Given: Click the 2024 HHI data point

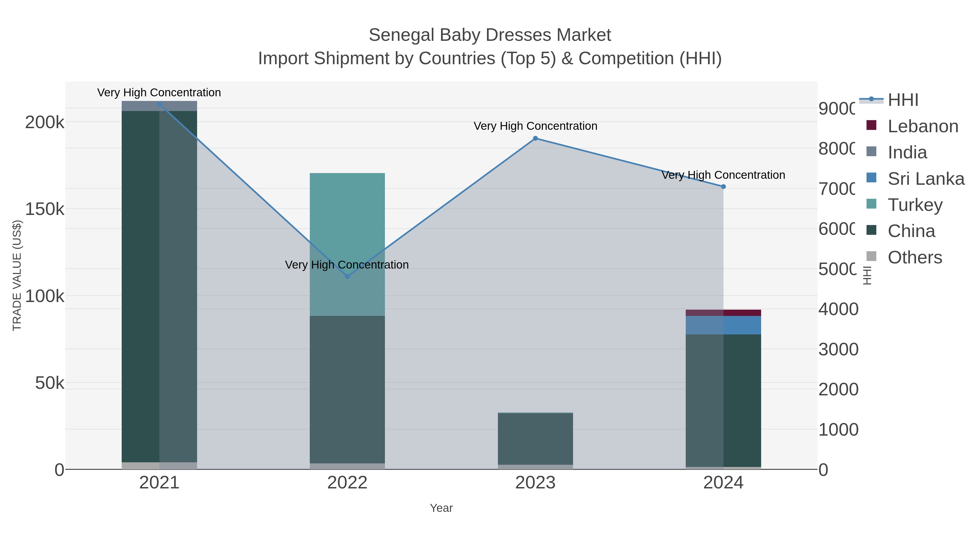Looking at the screenshot, I should coord(724,187).
